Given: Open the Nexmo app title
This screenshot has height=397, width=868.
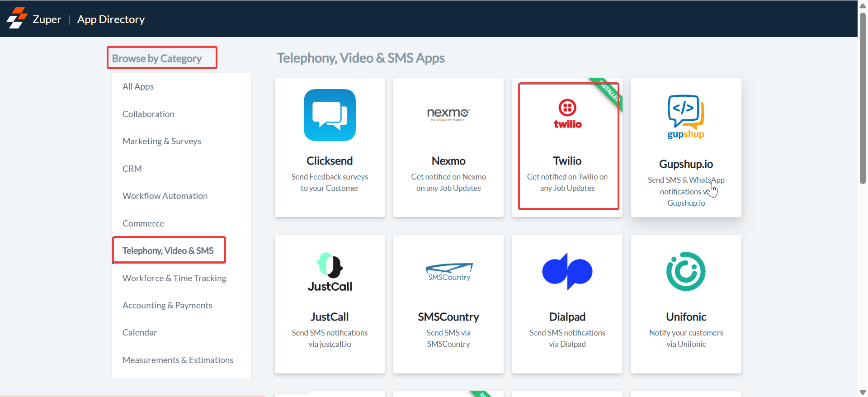Looking at the screenshot, I should 448,161.
